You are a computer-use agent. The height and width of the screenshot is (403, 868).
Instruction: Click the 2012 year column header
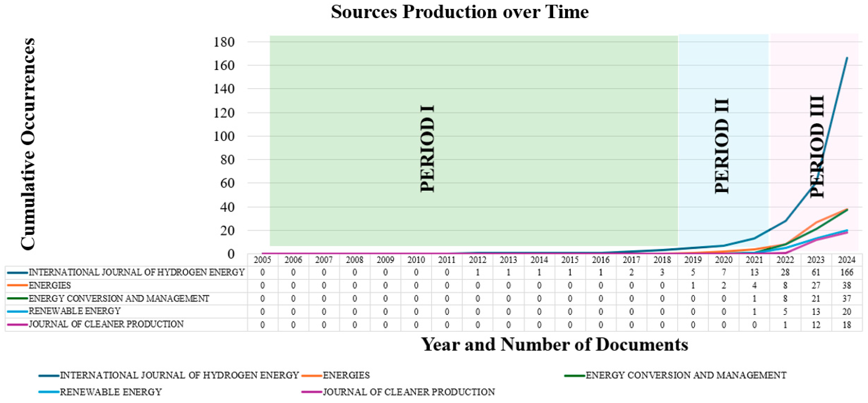[478, 260]
